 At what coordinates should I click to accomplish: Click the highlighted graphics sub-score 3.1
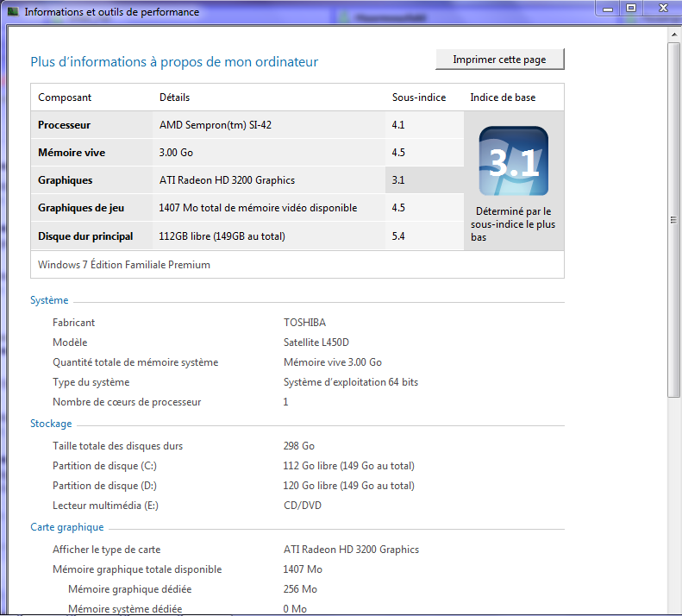pos(398,180)
